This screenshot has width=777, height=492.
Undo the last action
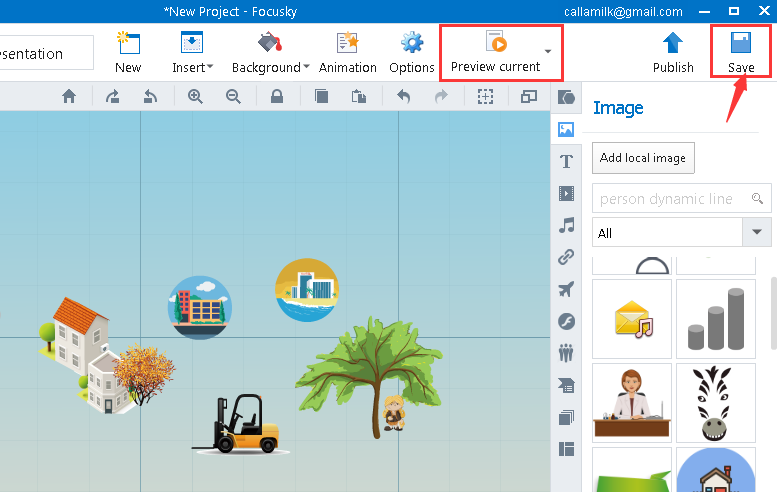click(x=404, y=96)
